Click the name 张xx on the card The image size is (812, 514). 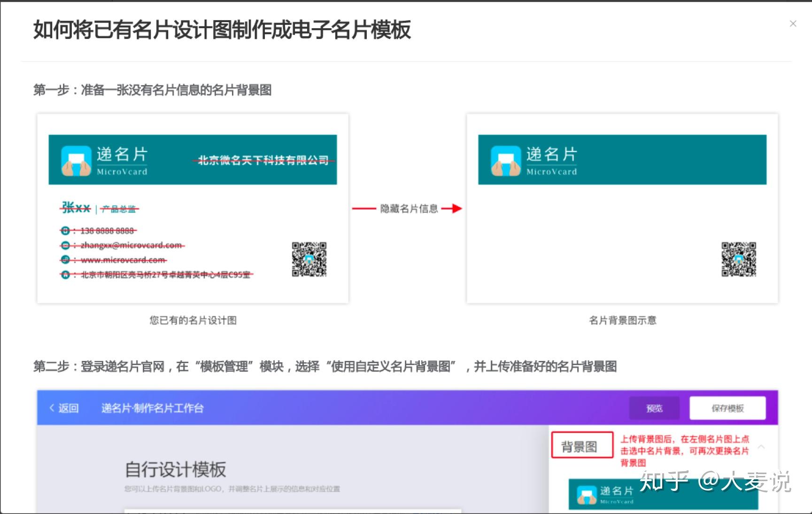click(76, 208)
